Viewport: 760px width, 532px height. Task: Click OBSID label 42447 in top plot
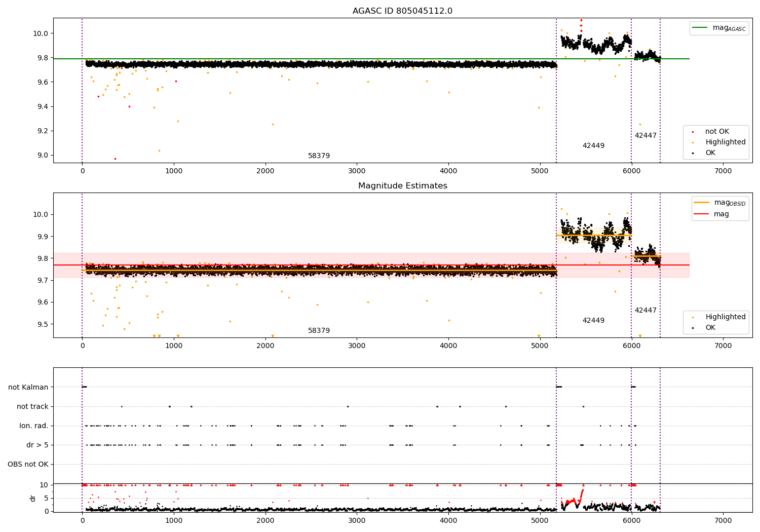pos(645,136)
